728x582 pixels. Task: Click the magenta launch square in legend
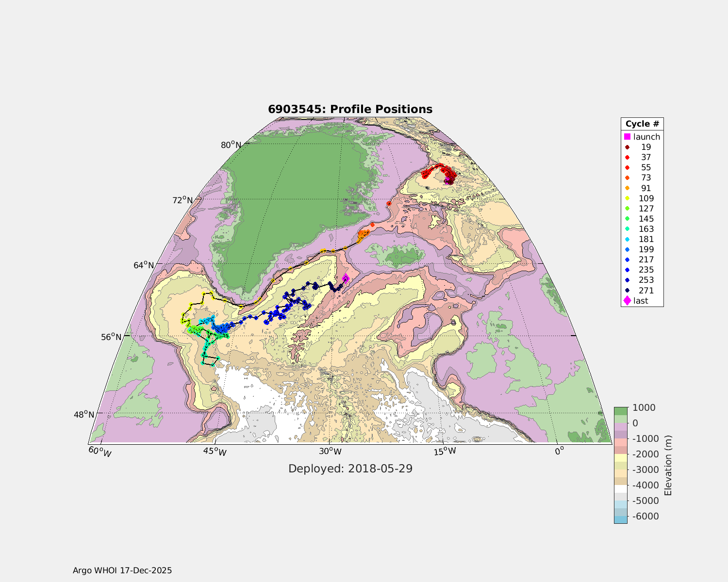coord(627,137)
